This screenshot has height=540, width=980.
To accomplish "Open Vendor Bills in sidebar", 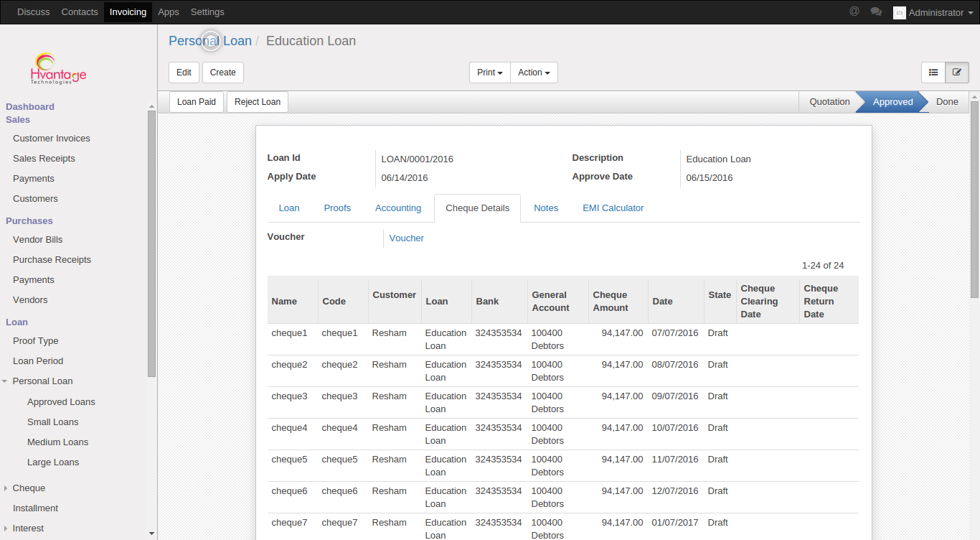I will (x=38, y=240).
